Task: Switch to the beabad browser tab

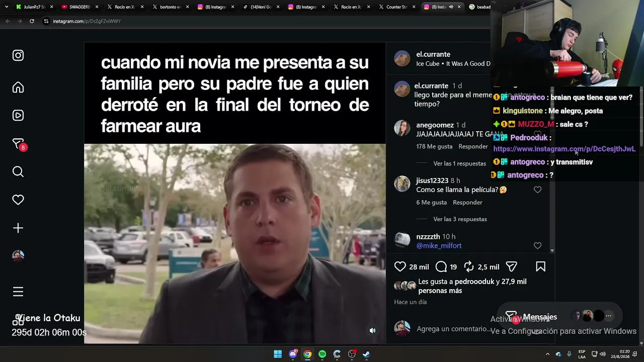Action: point(479,7)
